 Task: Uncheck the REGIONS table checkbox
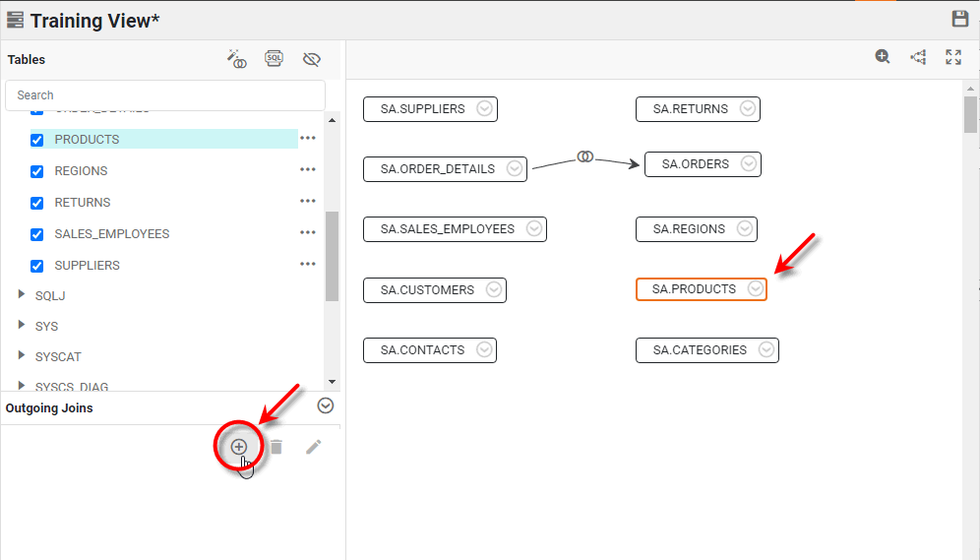[37, 171]
